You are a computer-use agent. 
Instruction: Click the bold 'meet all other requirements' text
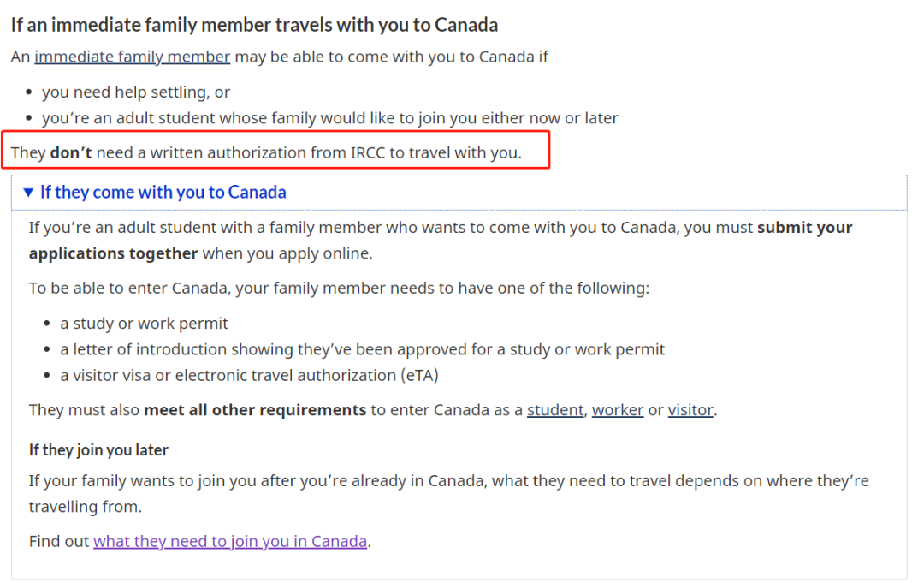point(255,410)
